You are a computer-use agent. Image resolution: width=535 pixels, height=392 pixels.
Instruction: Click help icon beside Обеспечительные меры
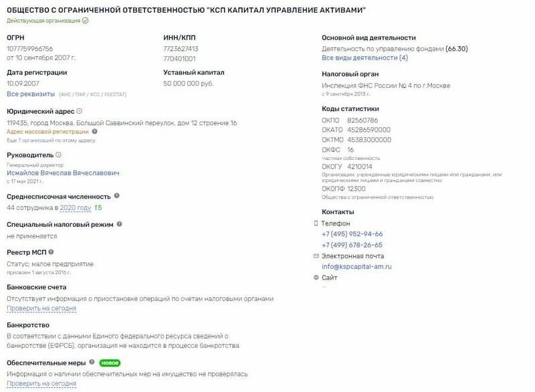pyautogui.click(x=92, y=362)
